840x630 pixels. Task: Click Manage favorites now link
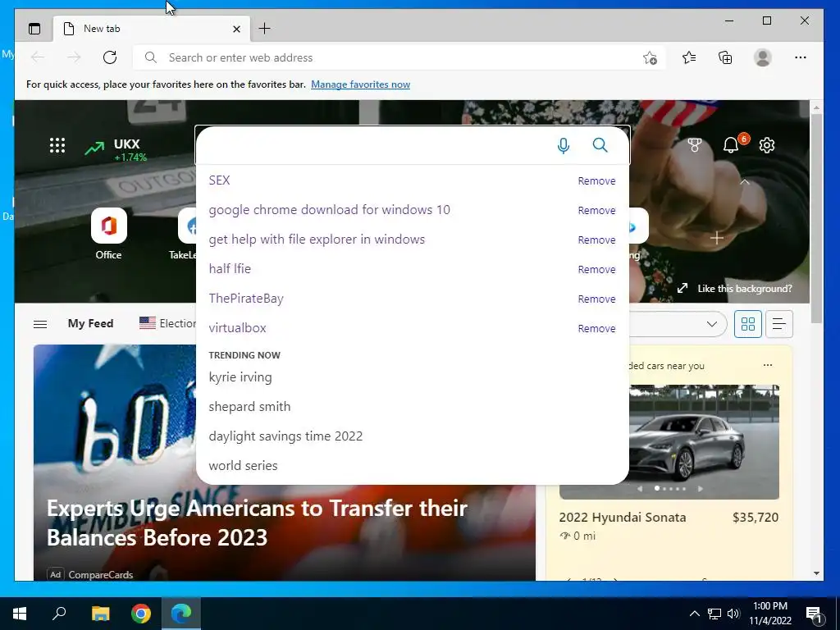click(361, 84)
